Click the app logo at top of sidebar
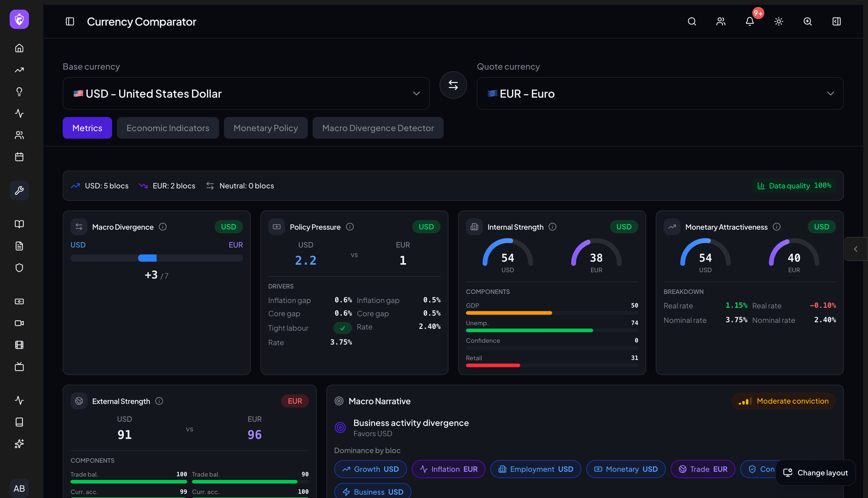The image size is (868, 498). [x=19, y=19]
